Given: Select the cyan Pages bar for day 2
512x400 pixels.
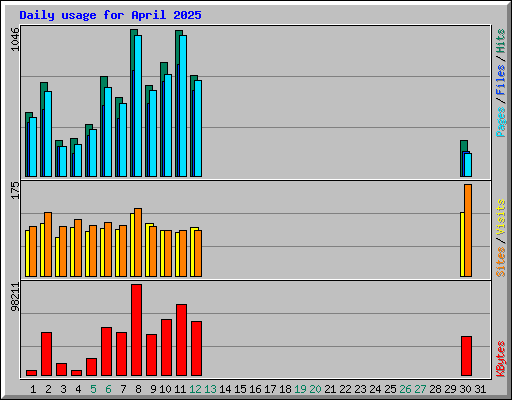Looking at the screenshot, I should [48, 134].
